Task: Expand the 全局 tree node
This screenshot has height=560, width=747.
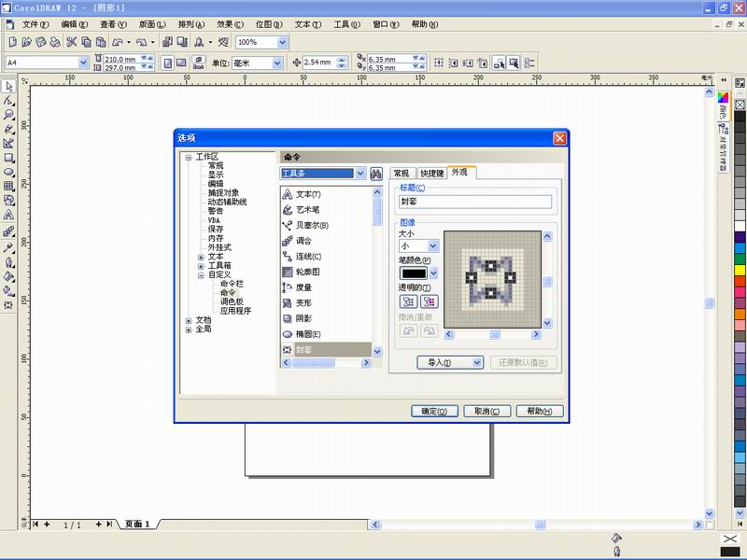Action: pyautogui.click(x=189, y=329)
